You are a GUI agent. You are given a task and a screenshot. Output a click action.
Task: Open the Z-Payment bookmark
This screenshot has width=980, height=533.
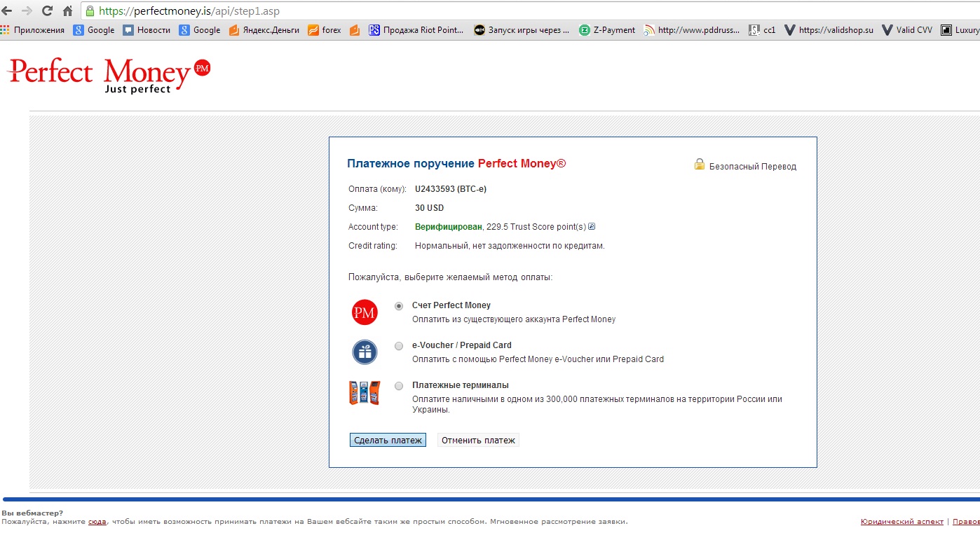coord(607,30)
